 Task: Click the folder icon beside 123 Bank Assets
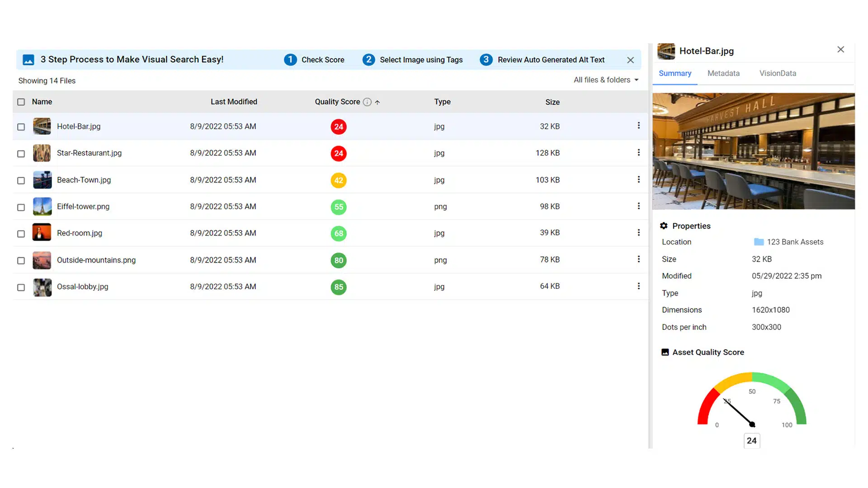(759, 242)
